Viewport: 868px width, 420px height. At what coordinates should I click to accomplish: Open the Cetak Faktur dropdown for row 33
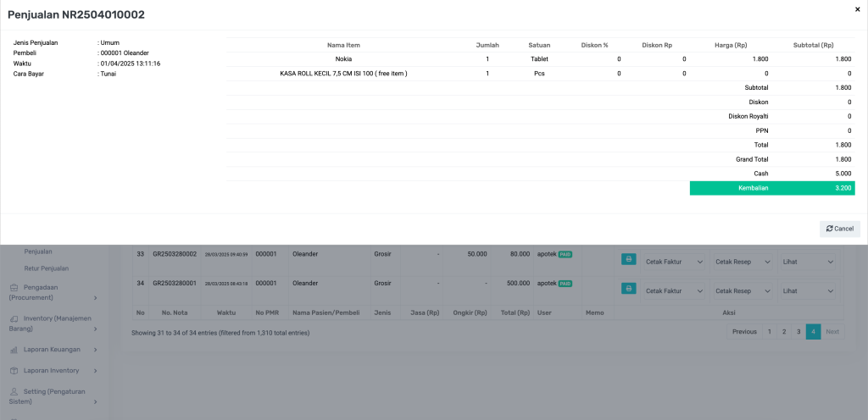[675, 262]
